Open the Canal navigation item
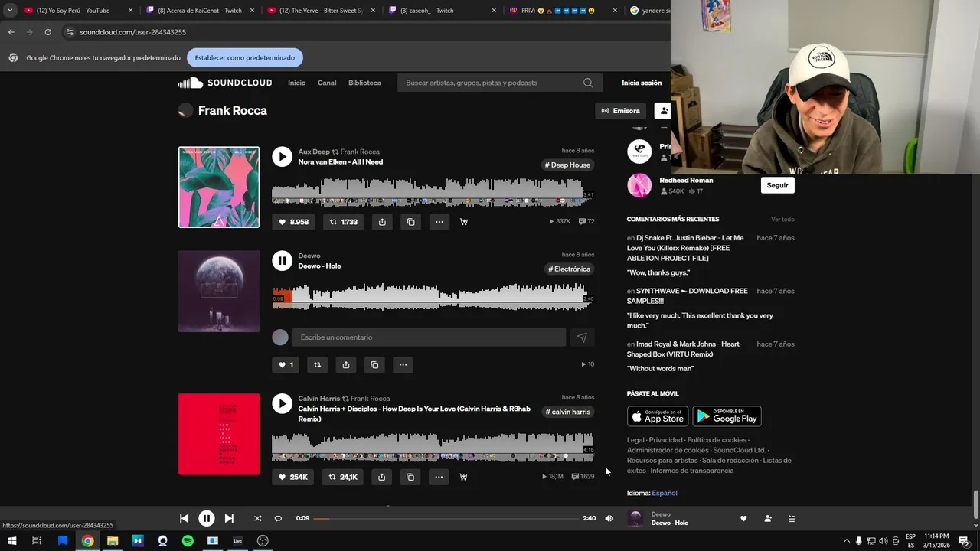 (327, 83)
